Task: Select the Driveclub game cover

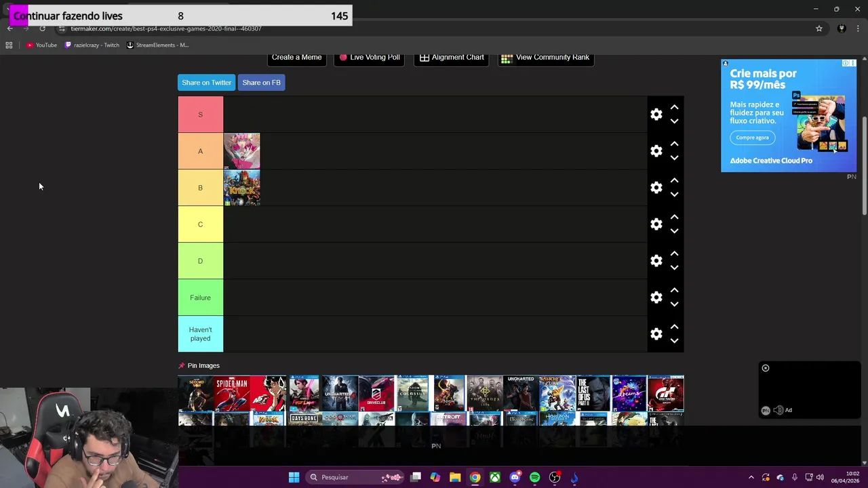Action: (x=376, y=393)
